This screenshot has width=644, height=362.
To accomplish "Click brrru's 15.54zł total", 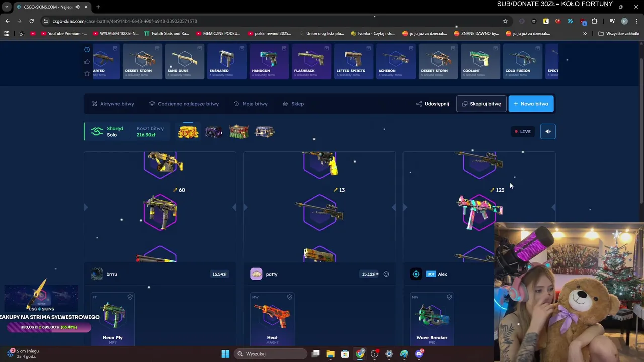I will coord(219,274).
